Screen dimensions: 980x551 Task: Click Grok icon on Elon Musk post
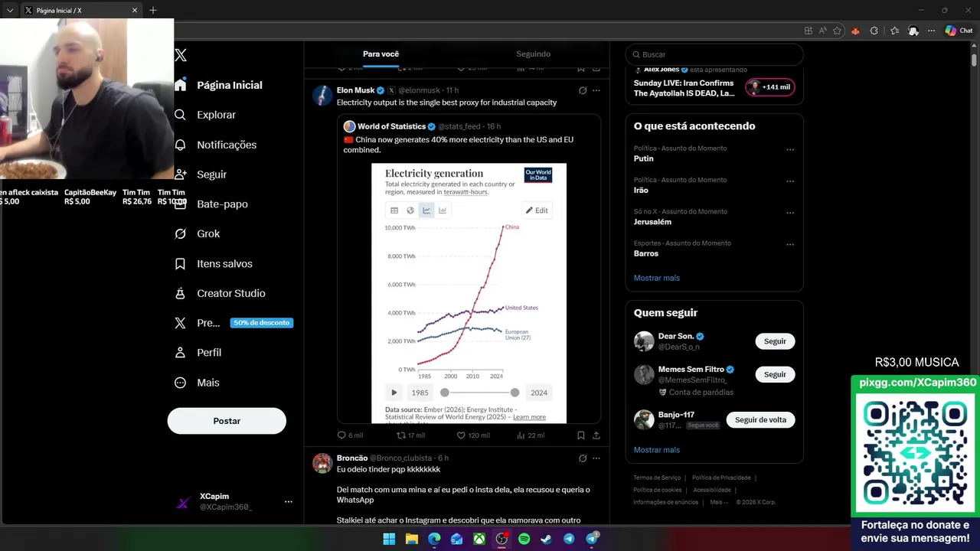[x=583, y=90]
